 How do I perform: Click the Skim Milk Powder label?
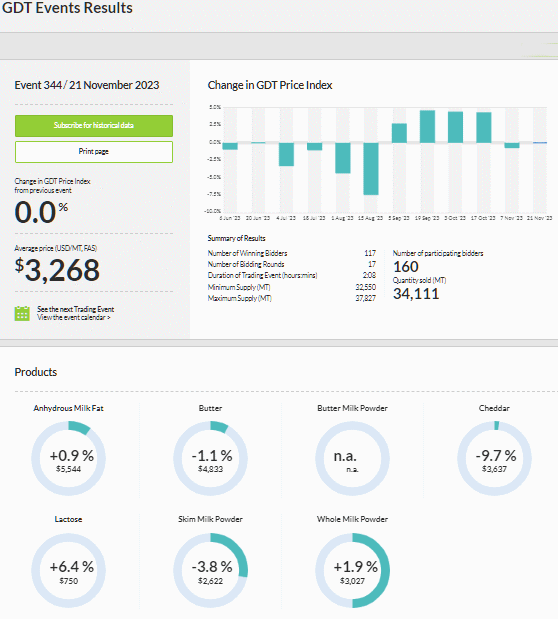210,520
